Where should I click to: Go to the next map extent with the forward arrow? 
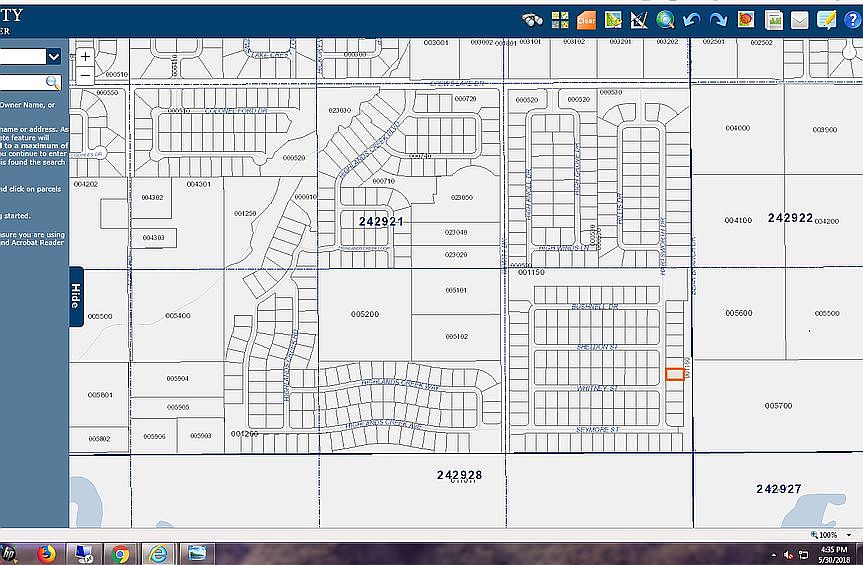[x=718, y=20]
